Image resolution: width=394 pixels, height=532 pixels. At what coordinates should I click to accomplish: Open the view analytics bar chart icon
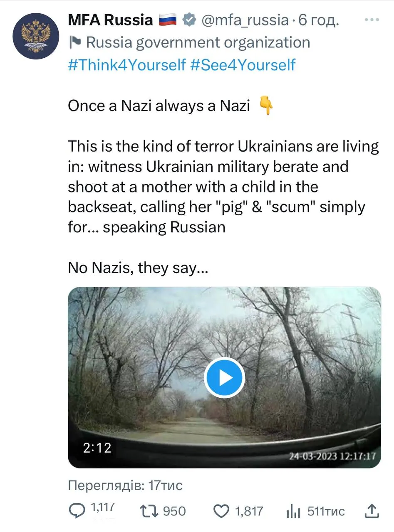point(293,511)
